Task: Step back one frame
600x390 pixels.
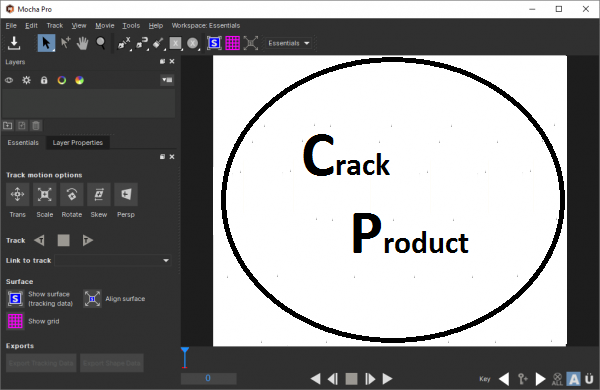Action: click(333, 379)
